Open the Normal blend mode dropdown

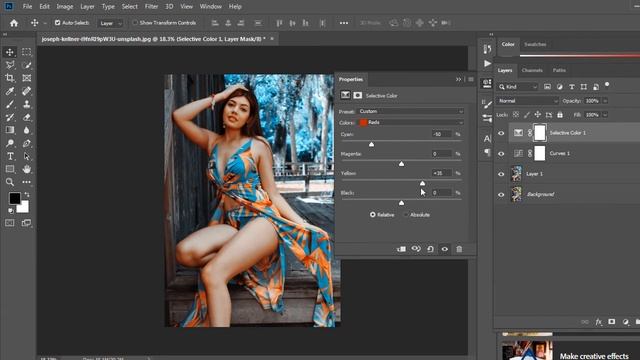(527, 101)
